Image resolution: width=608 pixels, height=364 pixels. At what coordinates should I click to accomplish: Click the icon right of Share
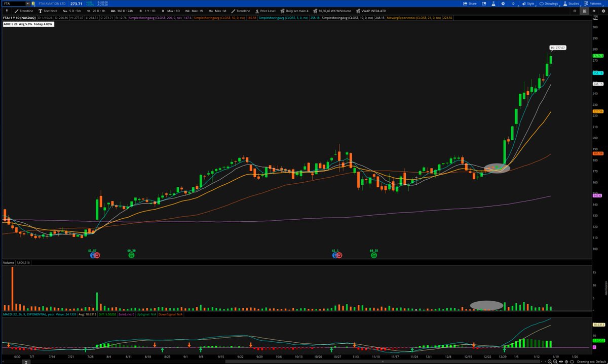484,4
